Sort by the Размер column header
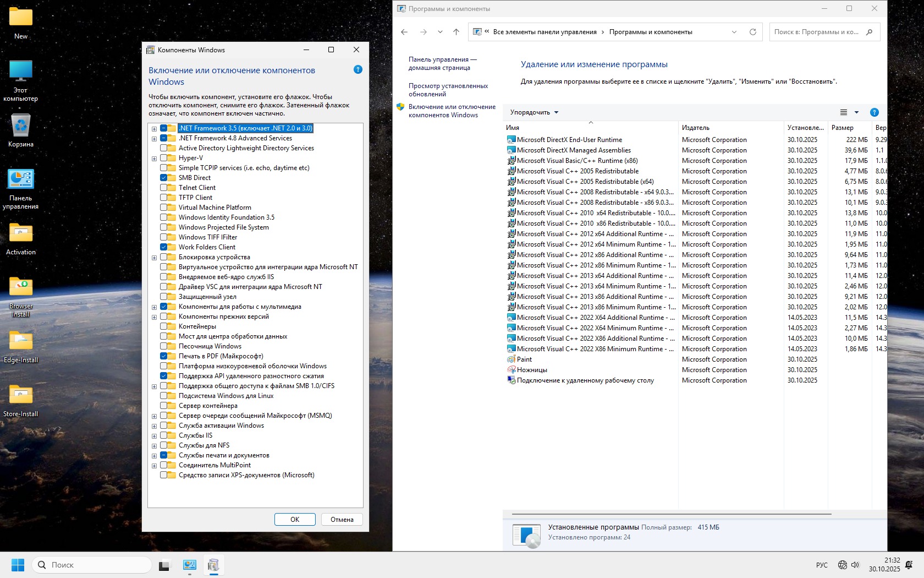The height and width of the screenshot is (578, 924). coord(842,128)
